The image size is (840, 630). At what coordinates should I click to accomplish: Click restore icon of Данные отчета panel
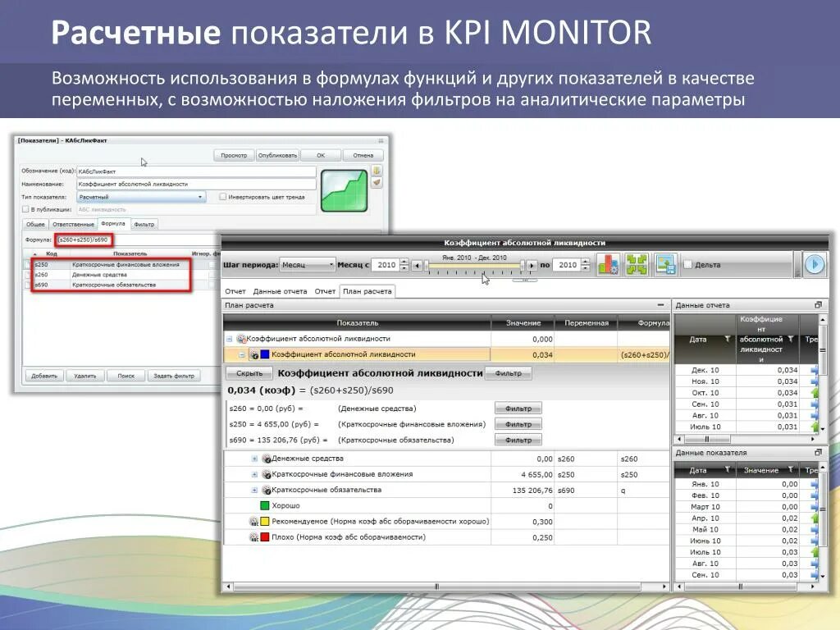(x=818, y=305)
